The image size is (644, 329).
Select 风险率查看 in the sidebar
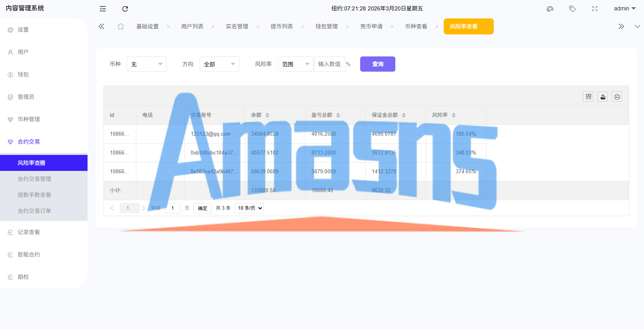[44, 163]
